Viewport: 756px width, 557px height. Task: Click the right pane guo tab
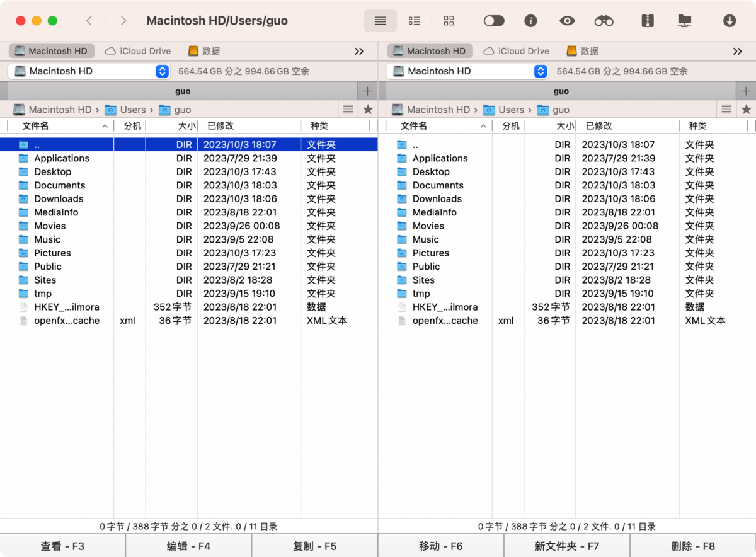561,91
